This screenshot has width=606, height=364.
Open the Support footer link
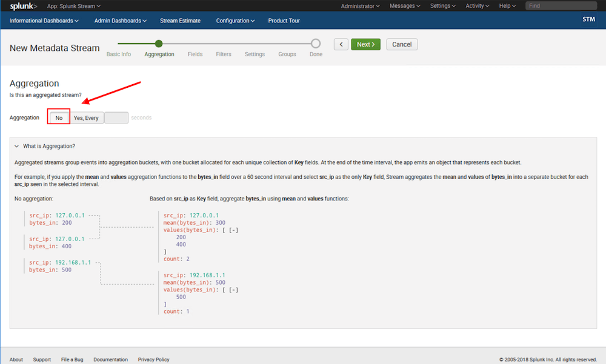click(42, 359)
